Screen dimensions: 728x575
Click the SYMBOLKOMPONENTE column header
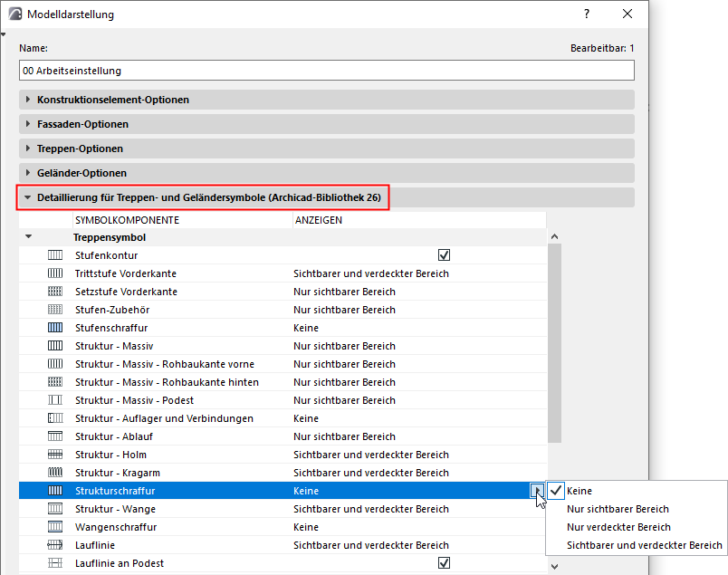tap(183, 220)
